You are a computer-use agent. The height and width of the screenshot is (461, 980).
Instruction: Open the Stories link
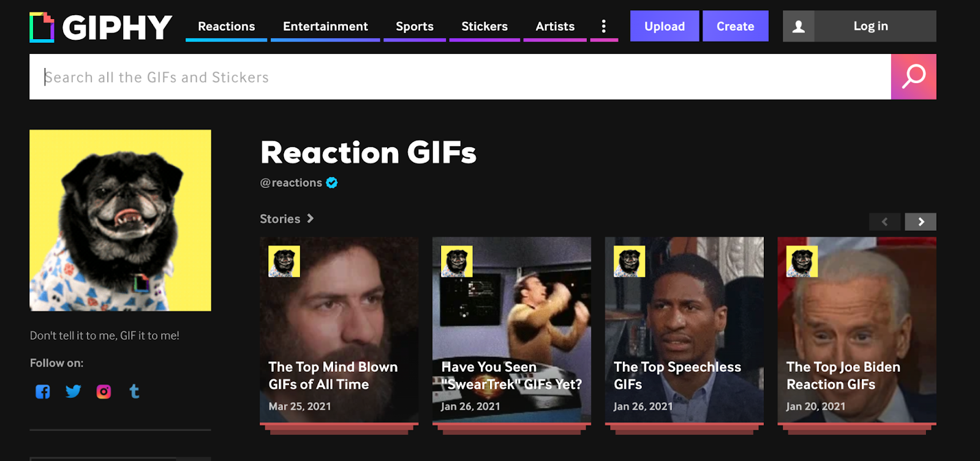pos(280,219)
